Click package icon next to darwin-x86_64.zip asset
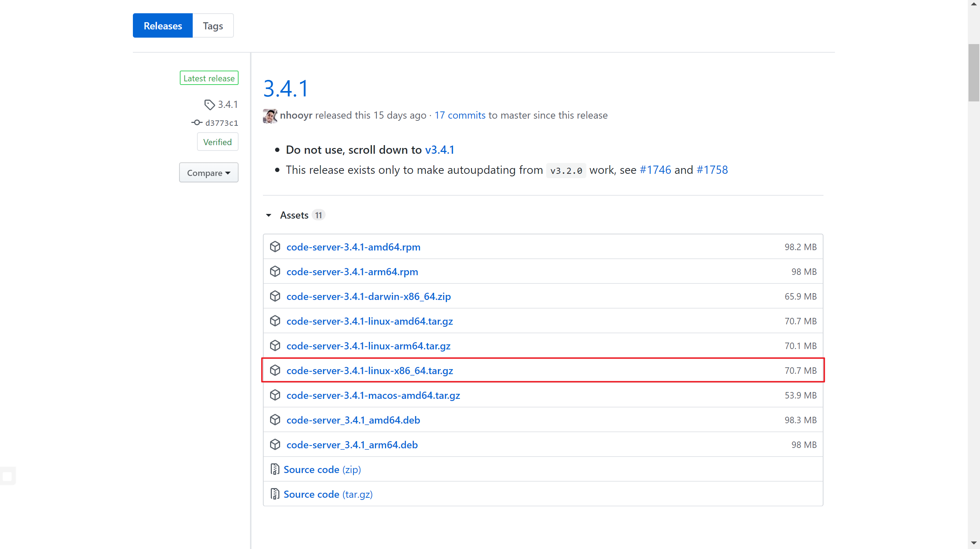The image size is (980, 549). (x=275, y=296)
